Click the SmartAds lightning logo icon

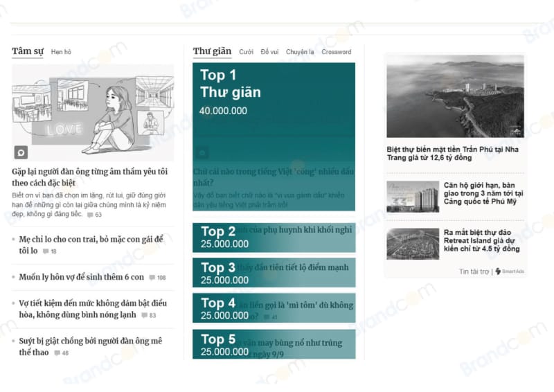[498, 271]
